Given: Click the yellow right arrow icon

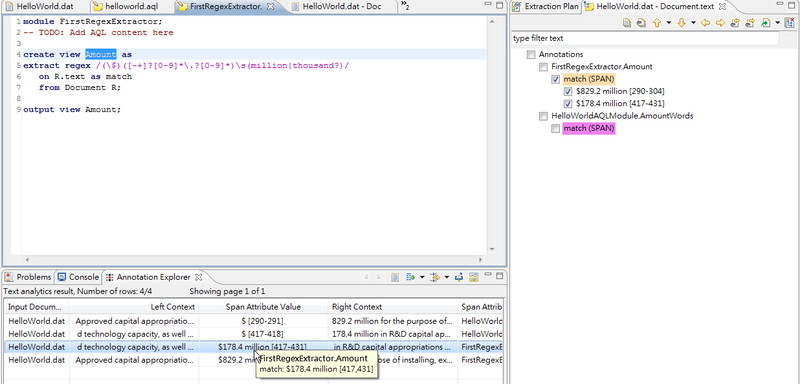Looking at the screenshot, I should [720, 23].
